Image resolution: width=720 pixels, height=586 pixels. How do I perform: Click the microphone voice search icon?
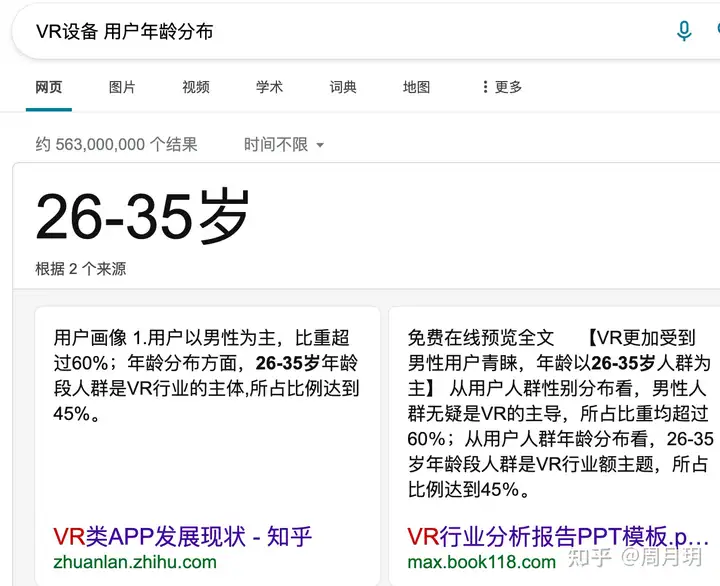[684, 31]
